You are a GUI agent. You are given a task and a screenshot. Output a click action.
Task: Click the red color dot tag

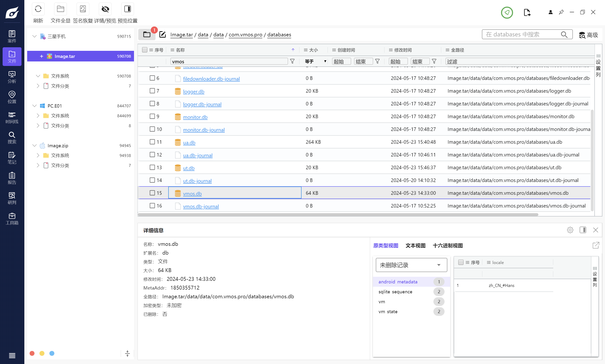click(x=32, y=353)
